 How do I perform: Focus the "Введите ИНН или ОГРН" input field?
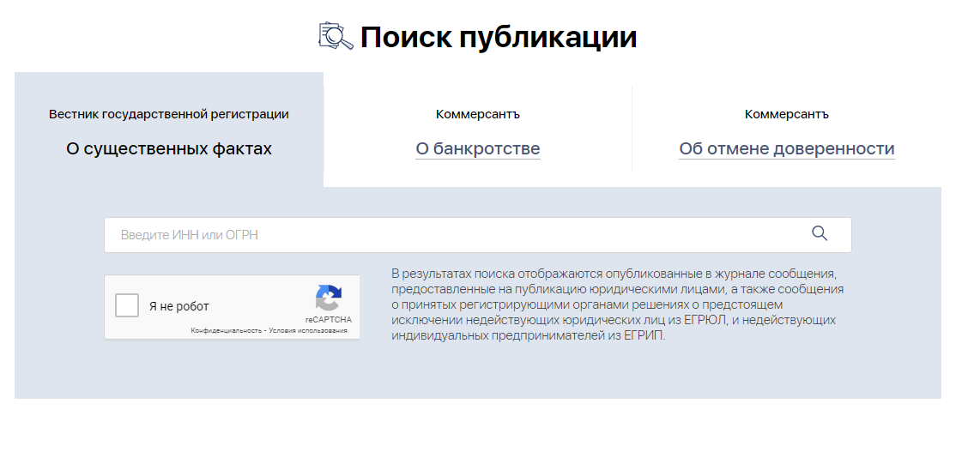coord(455,235)
